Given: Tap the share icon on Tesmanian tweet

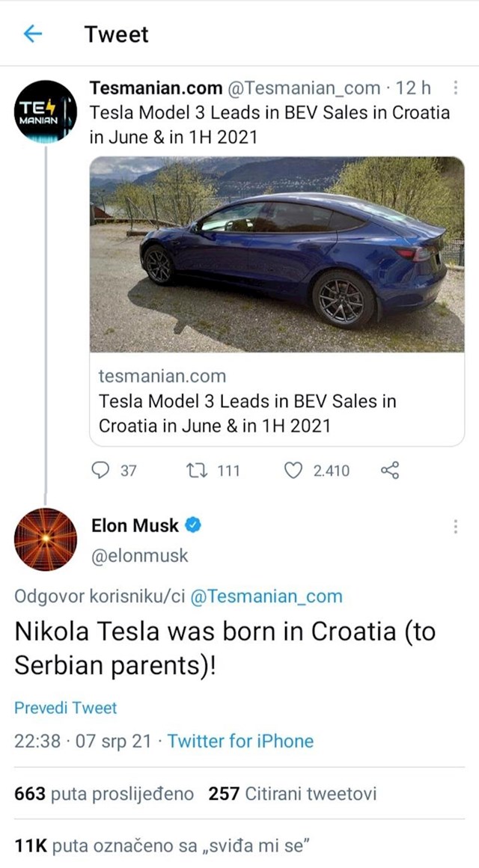Looking at the screenshot, I should (390, 471).
